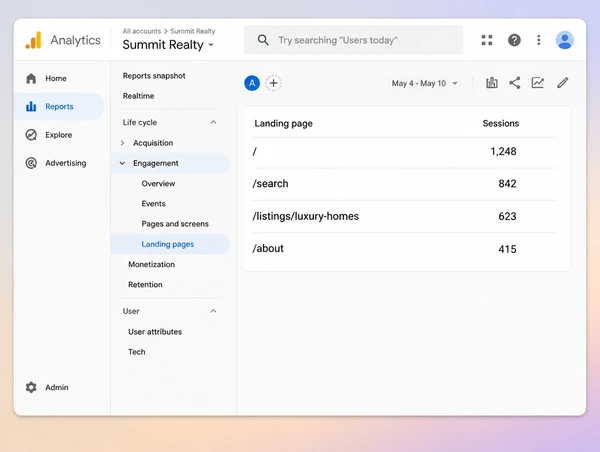Click the '/' landing page row
Viewport: 600px width, 452px height.
point(404,152)
